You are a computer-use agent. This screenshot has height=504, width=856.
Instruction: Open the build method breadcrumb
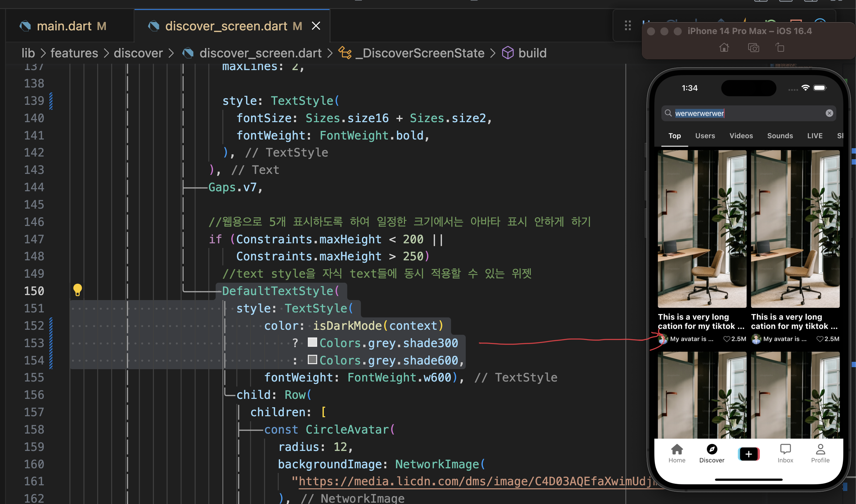coord(532,53)
